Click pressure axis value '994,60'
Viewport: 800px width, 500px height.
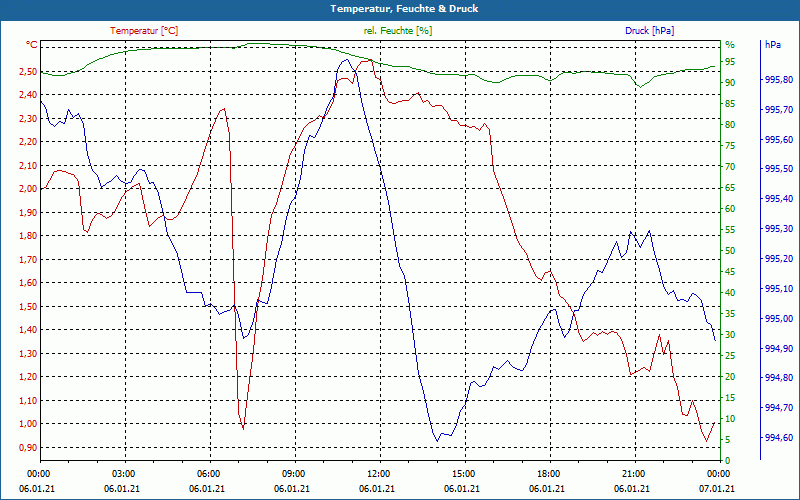pyautogui.click(x=779, y=438)
